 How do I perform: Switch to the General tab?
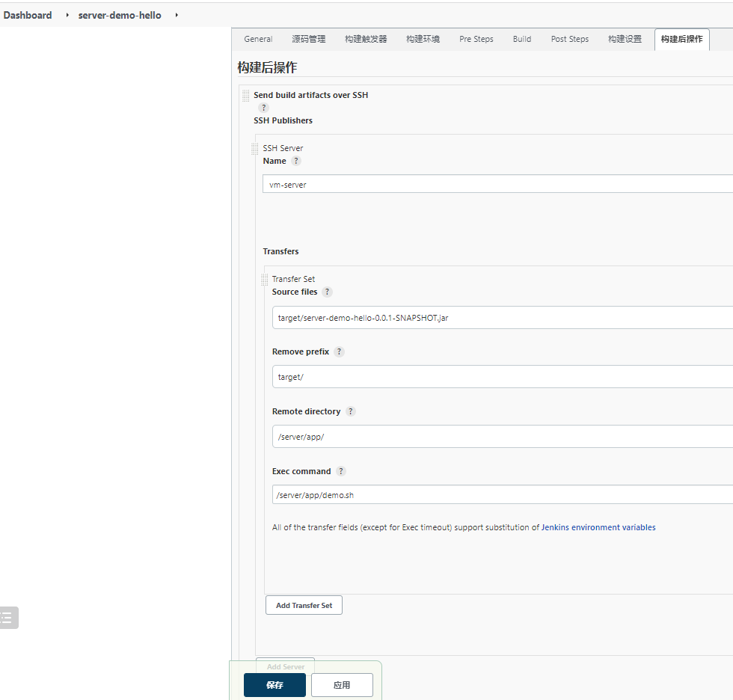click(258, 39)
